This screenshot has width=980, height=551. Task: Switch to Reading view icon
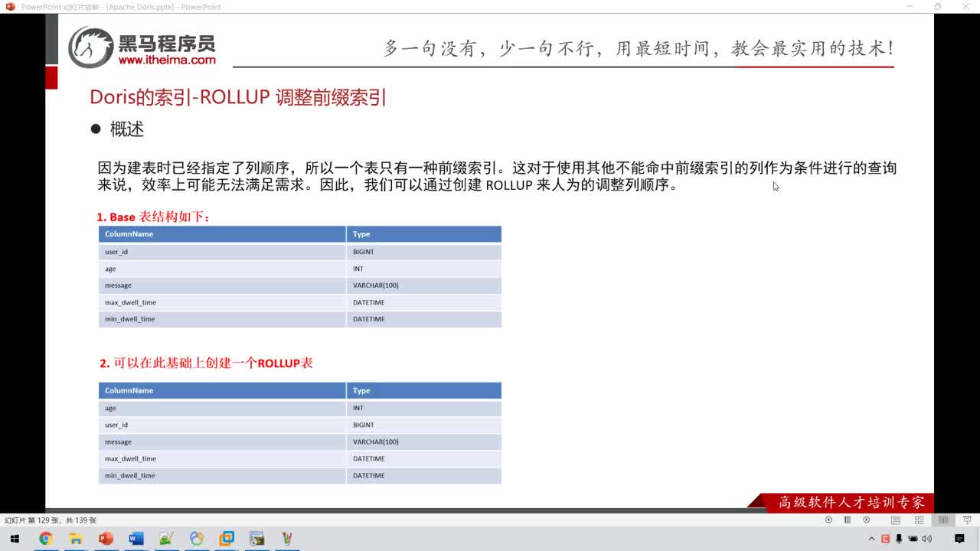coord(943,520)
